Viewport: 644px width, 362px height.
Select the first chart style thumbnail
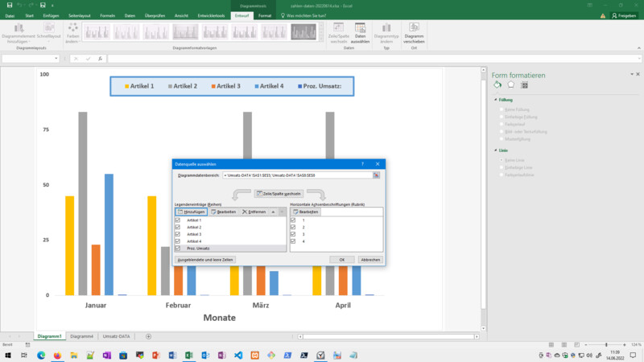click(97, 31)
